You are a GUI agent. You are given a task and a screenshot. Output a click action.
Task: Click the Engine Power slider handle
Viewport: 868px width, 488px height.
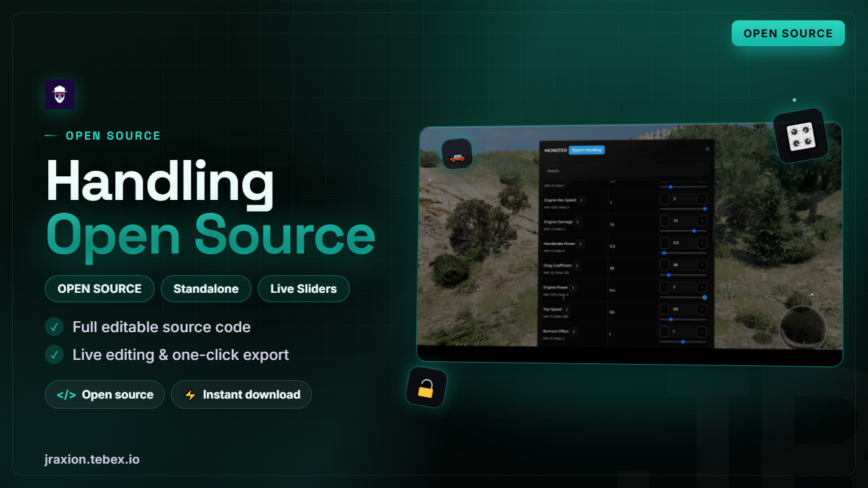(705, 297)
